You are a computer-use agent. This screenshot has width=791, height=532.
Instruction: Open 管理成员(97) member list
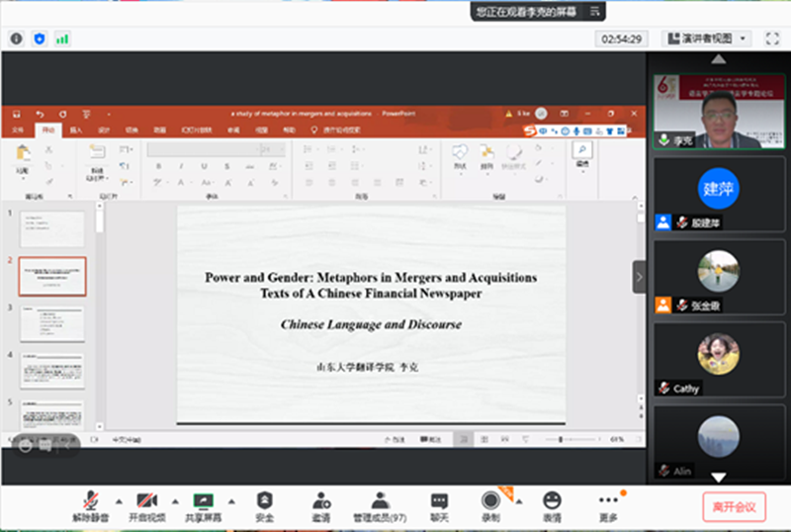point(380,506)
